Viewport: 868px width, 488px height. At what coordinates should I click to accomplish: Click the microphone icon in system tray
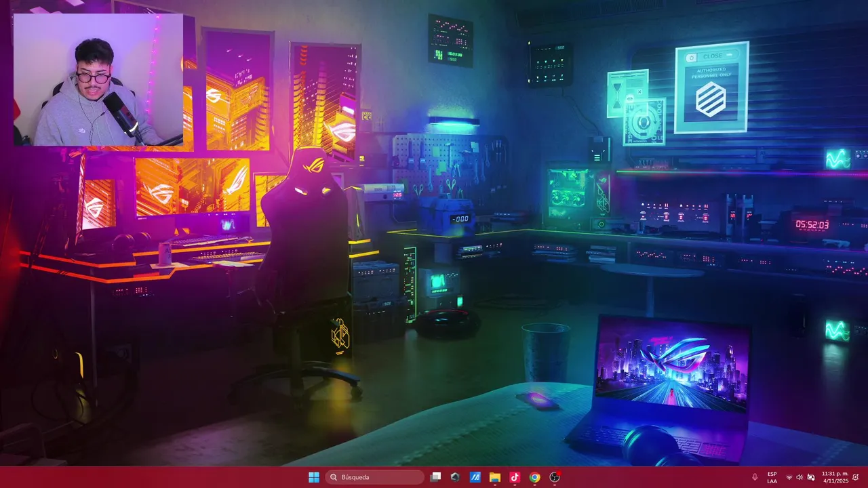pos(755,477)
